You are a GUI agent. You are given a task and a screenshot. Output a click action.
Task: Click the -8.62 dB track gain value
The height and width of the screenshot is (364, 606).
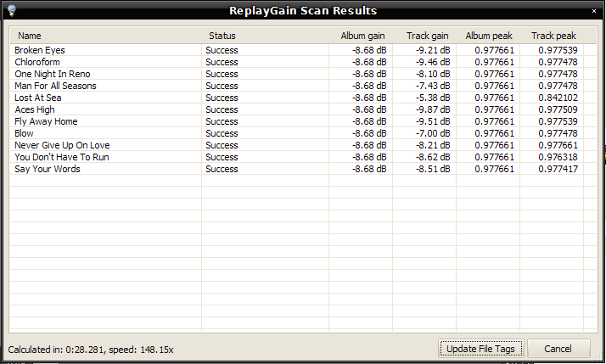[x=433, y=157]
